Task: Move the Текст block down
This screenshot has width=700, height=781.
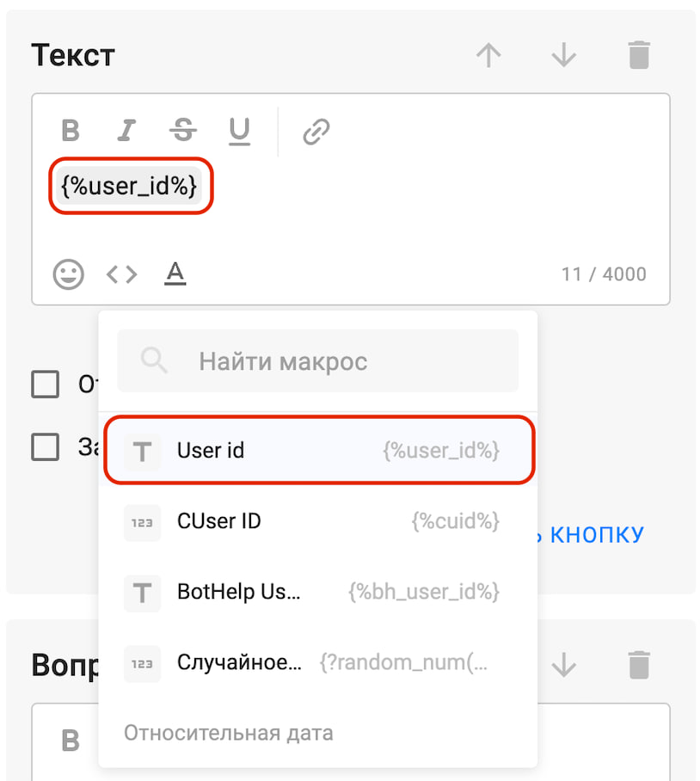Action: pos(563,56)
